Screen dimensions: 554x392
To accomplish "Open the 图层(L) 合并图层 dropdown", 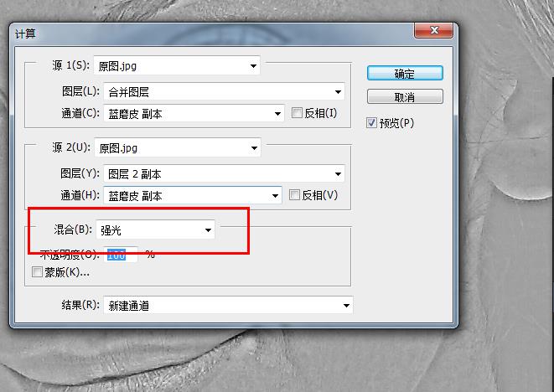I will tap(224, 92).
